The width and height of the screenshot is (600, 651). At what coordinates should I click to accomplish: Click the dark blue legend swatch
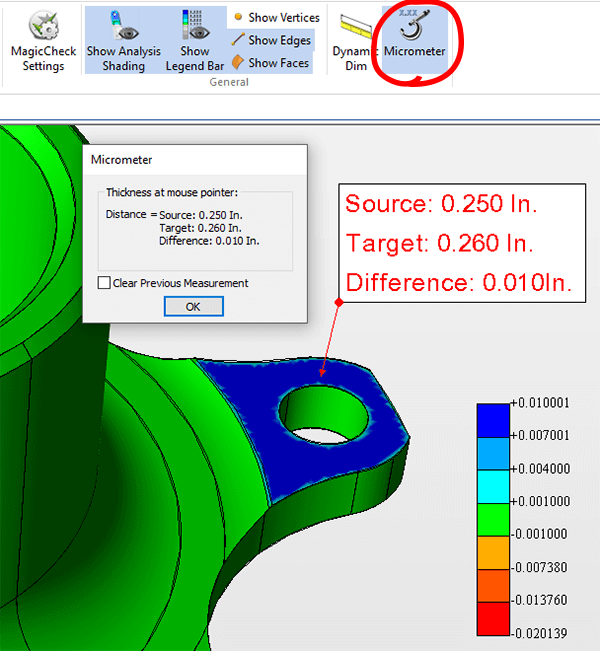493,420
